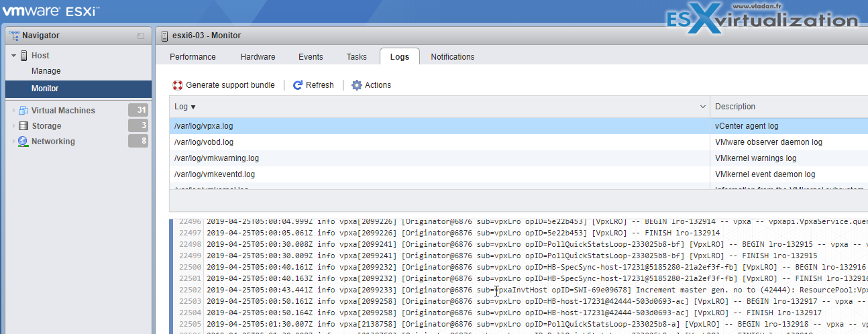The image size is (868, 334).
Task: Click the Storage icon in Navigator
Action: pos(23,126)
